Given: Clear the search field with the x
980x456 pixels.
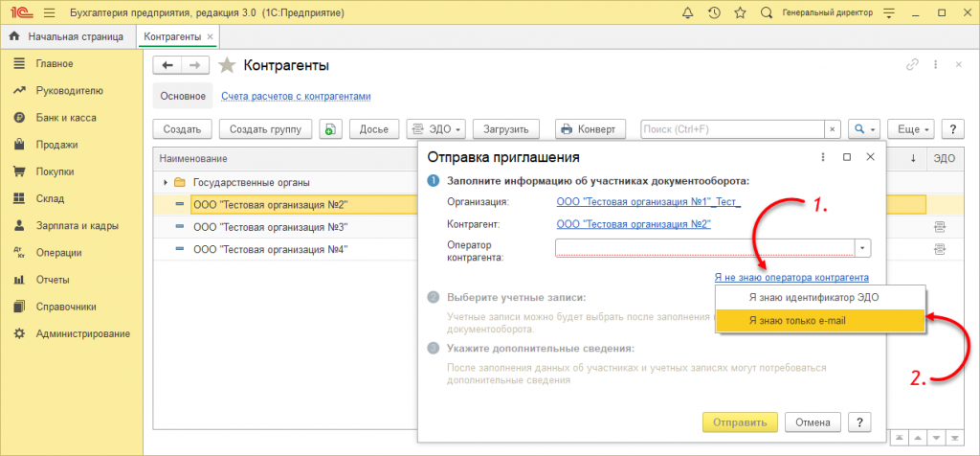Looking at the screenshot, I should click(x=832, y=129).
